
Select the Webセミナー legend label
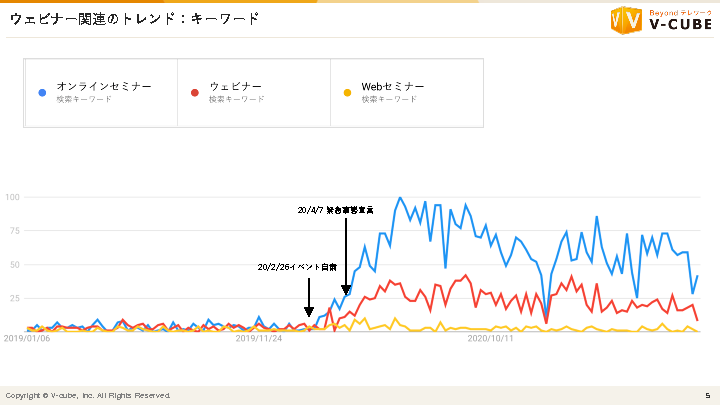[393, 87]
